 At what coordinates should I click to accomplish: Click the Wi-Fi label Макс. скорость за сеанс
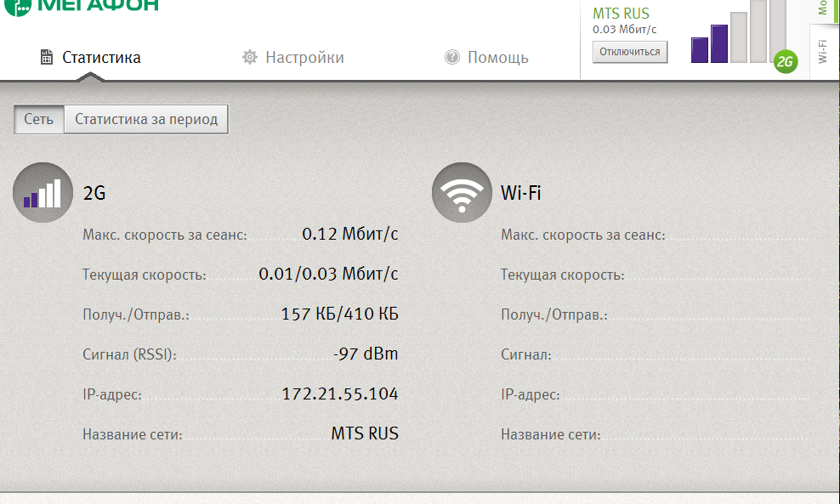click(x=583, y=235)
